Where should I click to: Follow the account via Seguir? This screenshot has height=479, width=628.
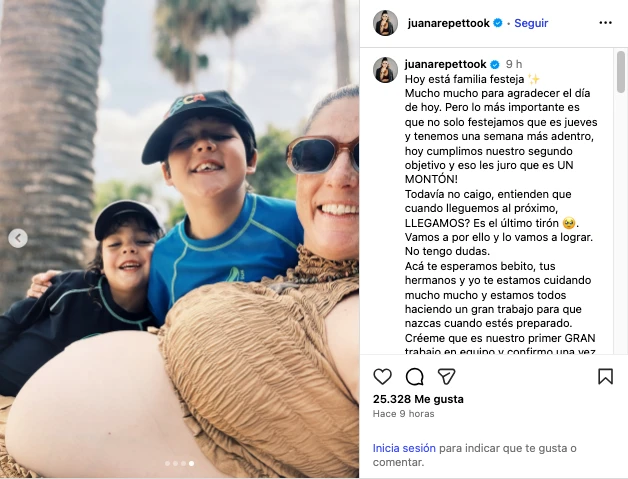point(531,23)
